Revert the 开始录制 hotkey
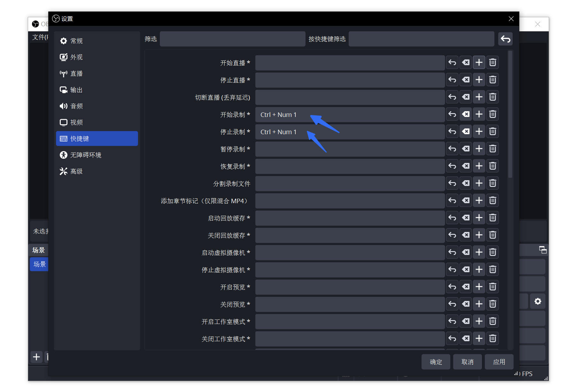Screen dimensions: 566x392 tap(452, 114)
